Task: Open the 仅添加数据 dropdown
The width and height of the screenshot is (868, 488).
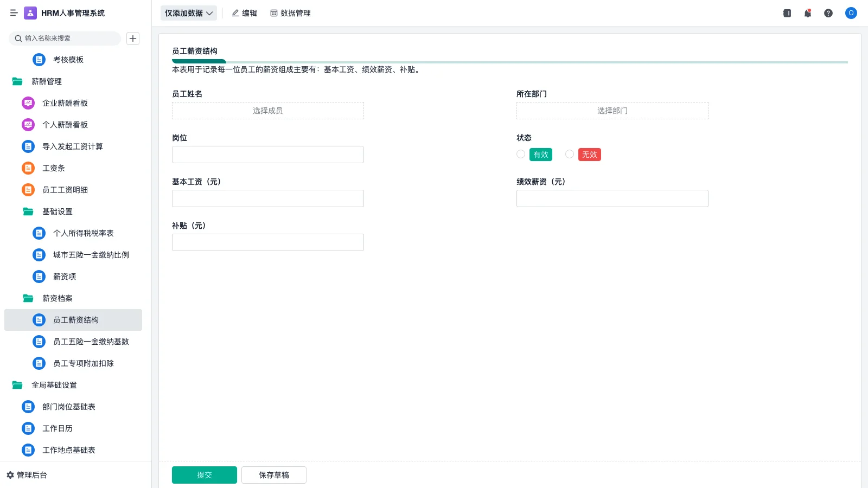Action: pos(188,13)
